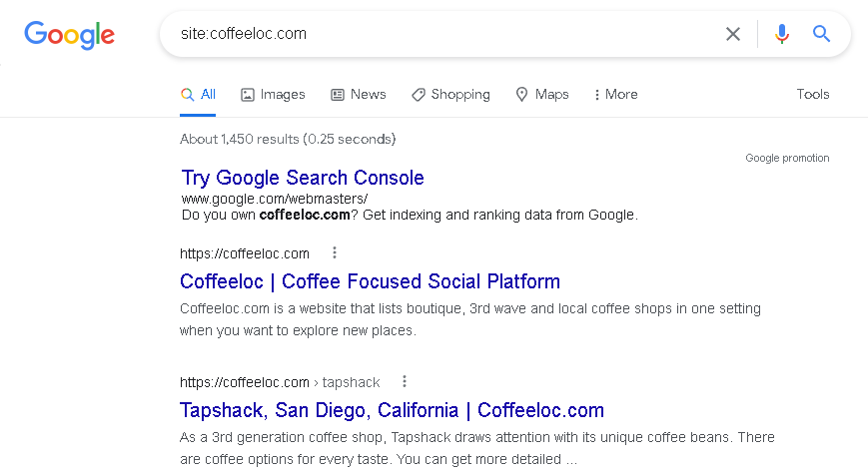Click the snippet starting 'As a 3rd generation coffee shop'
The height and width of the screenshot is (476, 868).
tap(477, 448)
